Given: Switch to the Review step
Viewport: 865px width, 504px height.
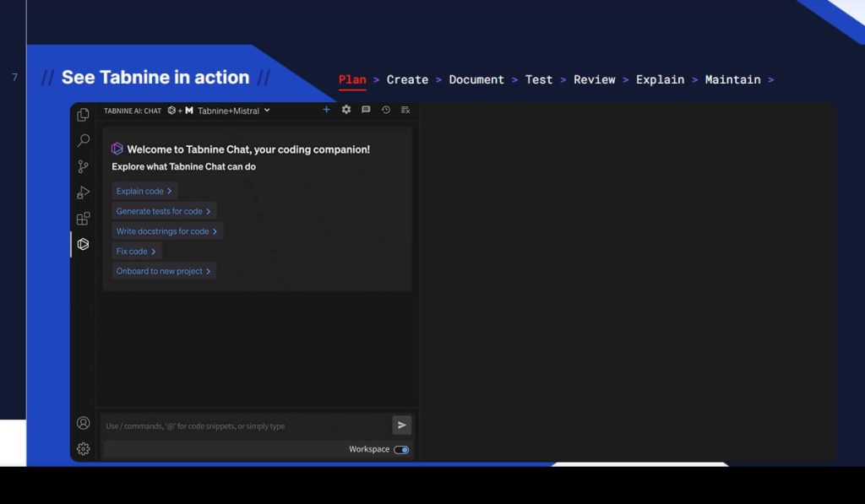Looking at the screenshot, I should (594, 79).
